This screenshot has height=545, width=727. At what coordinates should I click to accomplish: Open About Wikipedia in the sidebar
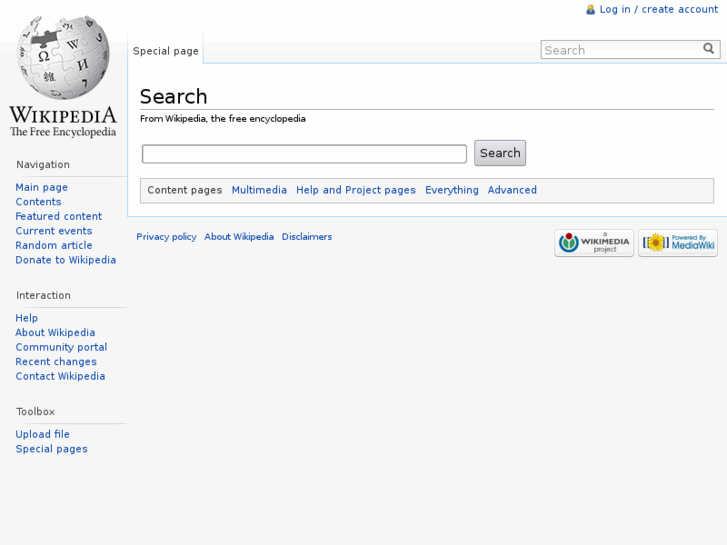point(55,333)
